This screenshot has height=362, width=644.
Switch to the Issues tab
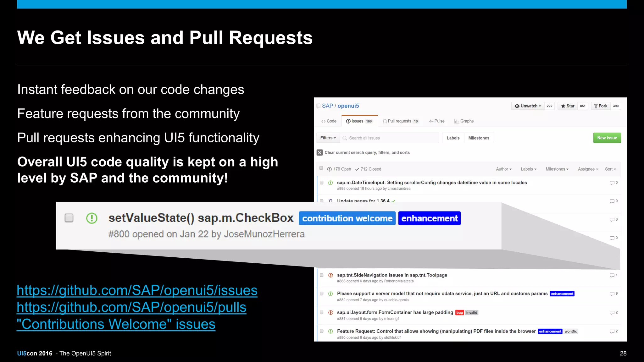click(x=359, y=121)
